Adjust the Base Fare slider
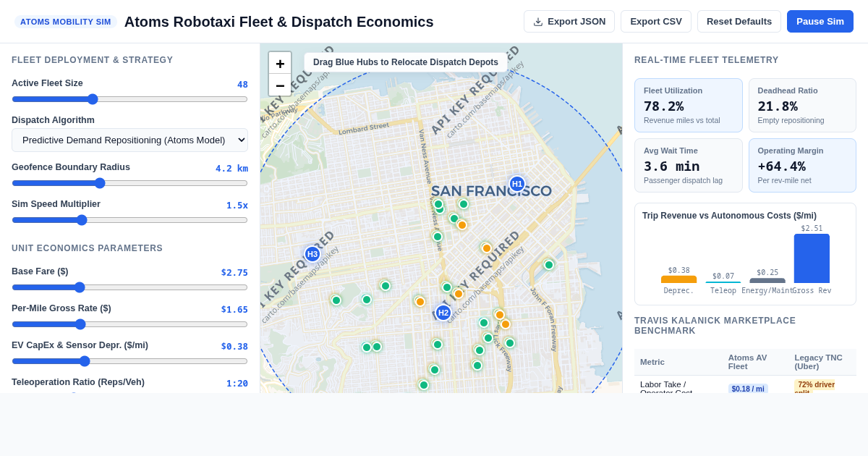The width and height of the screenshot is (868, 456). pyautogui.click(x=130, y=287)
